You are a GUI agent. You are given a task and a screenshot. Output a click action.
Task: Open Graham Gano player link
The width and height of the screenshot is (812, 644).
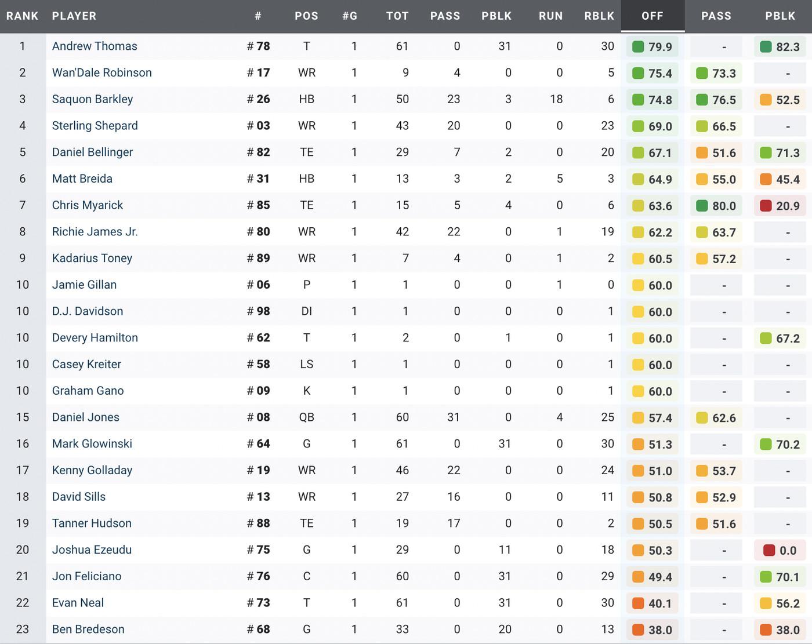click(x=88, y=391)
